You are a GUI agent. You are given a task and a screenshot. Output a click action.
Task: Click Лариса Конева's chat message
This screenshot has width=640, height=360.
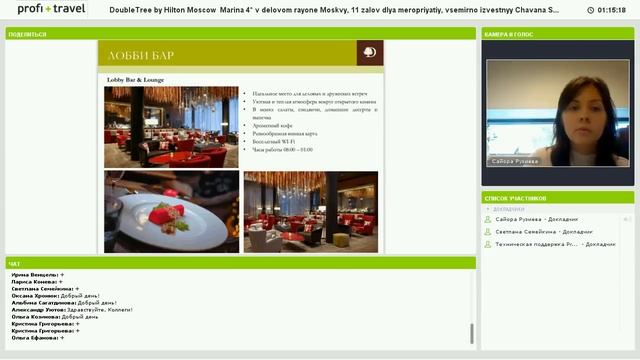click(37, 282)
